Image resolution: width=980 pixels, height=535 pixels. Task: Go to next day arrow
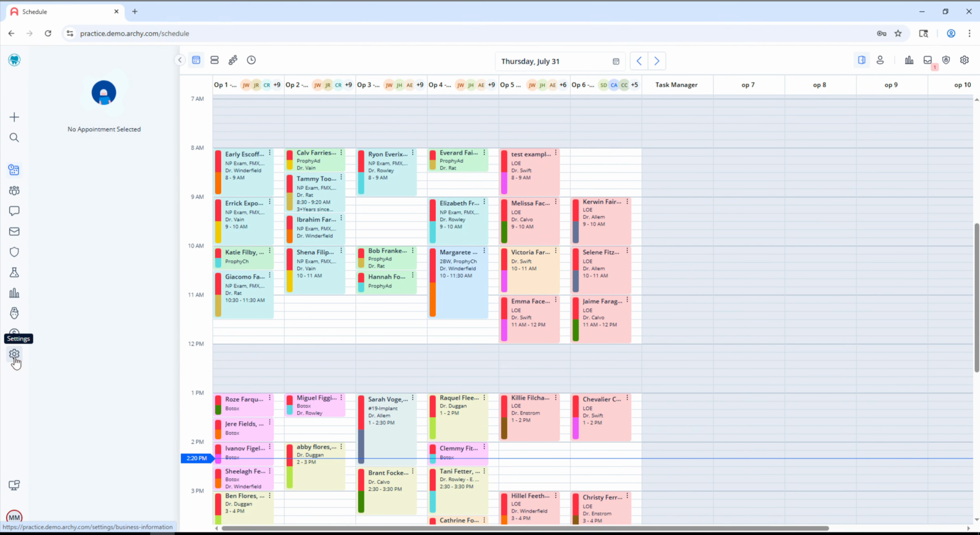tap(656, 61)
